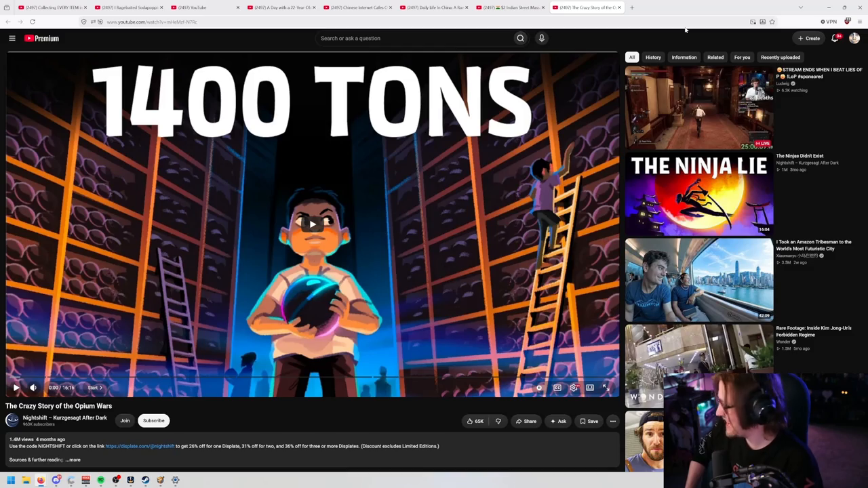Mute the video volume
Image resolution: width=868 pixels, height=488 pixels.
pyautogui.click(x=33, y=388)
